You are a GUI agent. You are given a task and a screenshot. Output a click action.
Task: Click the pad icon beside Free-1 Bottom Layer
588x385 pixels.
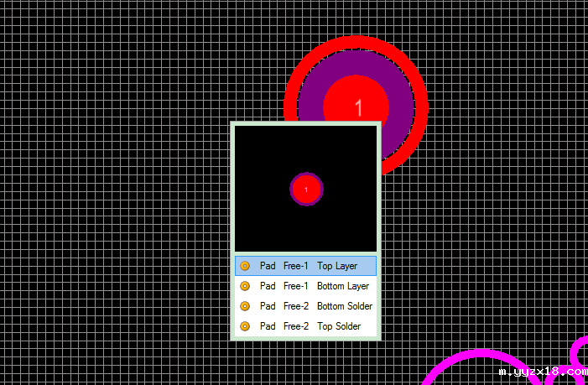(245, 286)
